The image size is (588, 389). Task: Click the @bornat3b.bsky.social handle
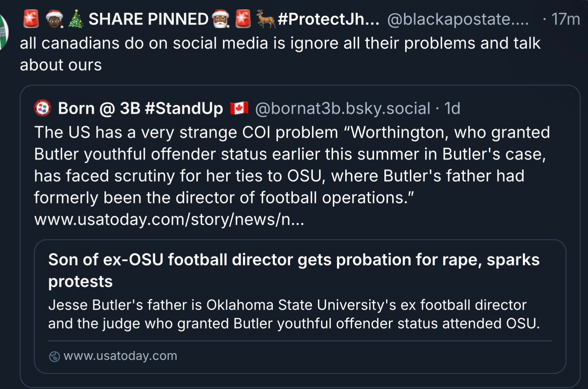click(342, 108)
